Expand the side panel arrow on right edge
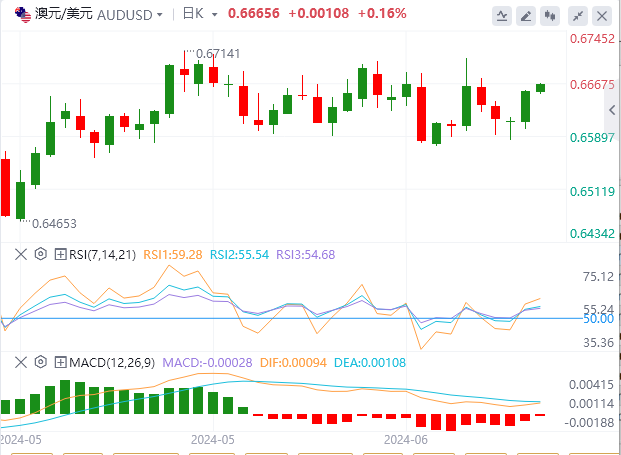Viewport: 621px width, 455px height. [612, 110]
